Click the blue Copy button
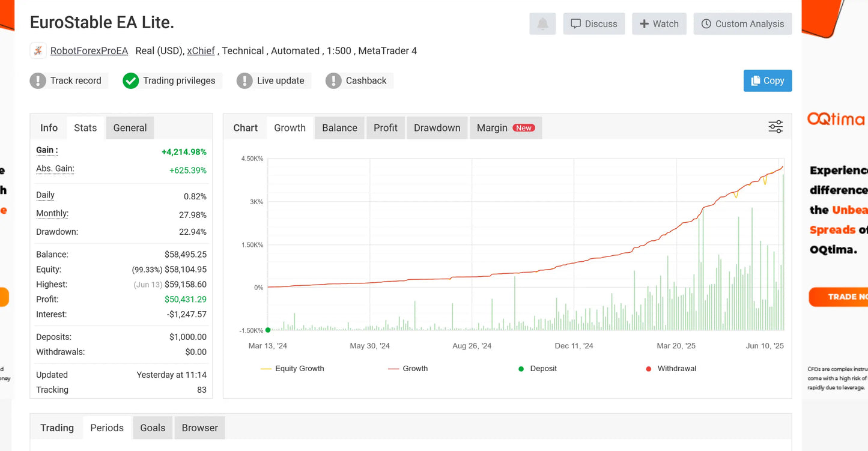This screenshot has width=868, height=451. 768,81
